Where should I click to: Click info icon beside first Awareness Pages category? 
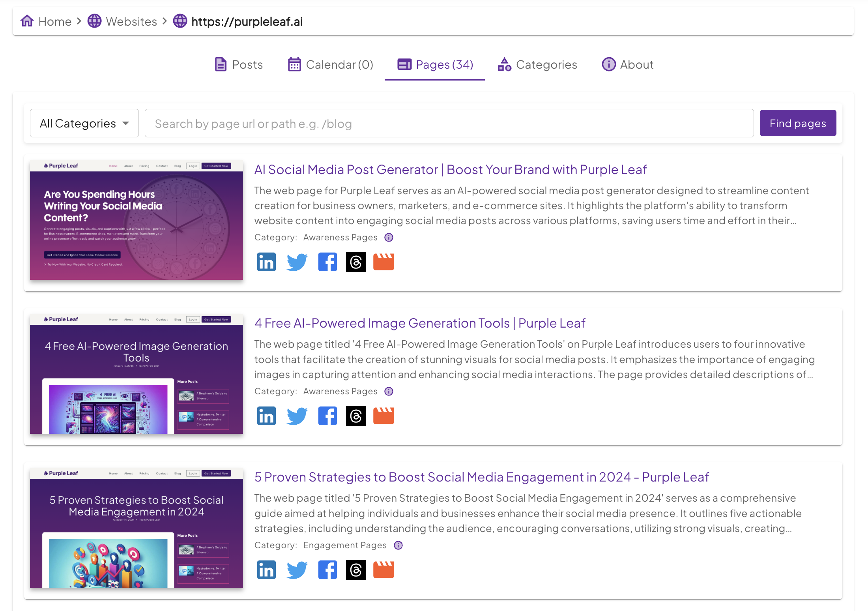point(389,238)
